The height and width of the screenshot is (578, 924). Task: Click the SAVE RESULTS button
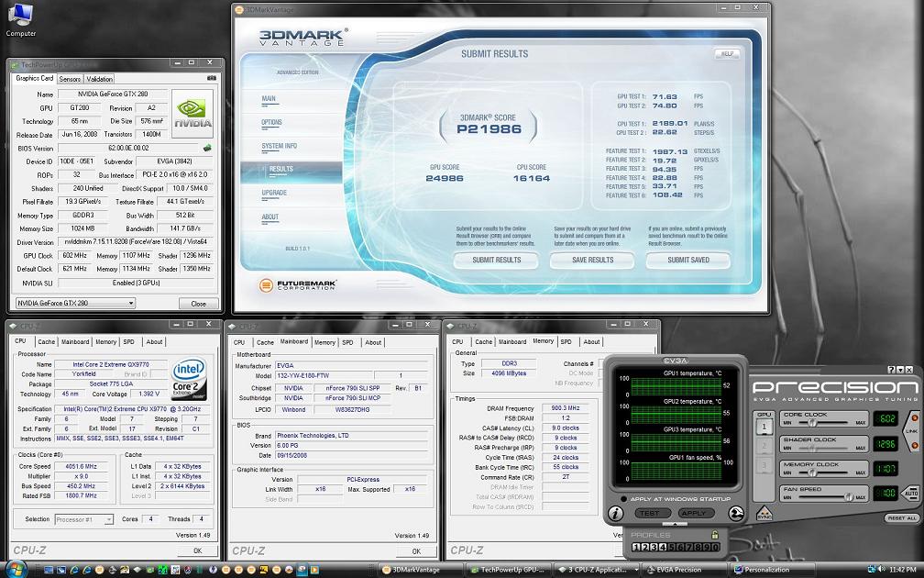point(592,261)
